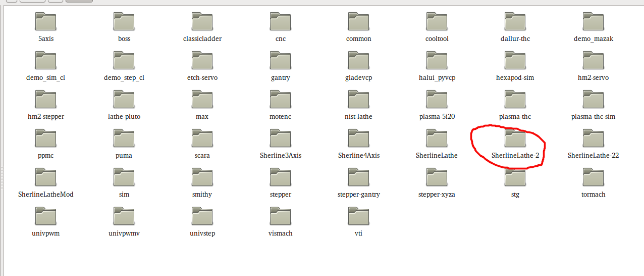
Task: Click the "SherlineLatheMod" folder name
Action: coord(45,194)
